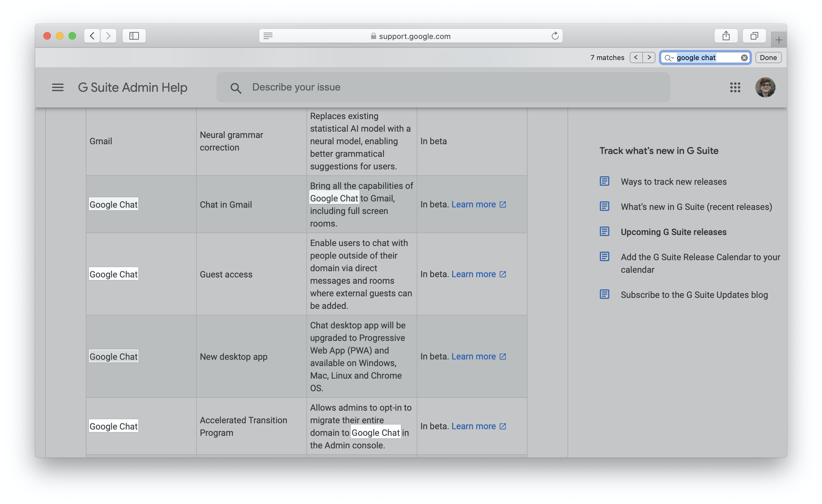Open Subscribe to the G Suite Updates blog
The height and width of the screenshot is (504, 822).
694,294
